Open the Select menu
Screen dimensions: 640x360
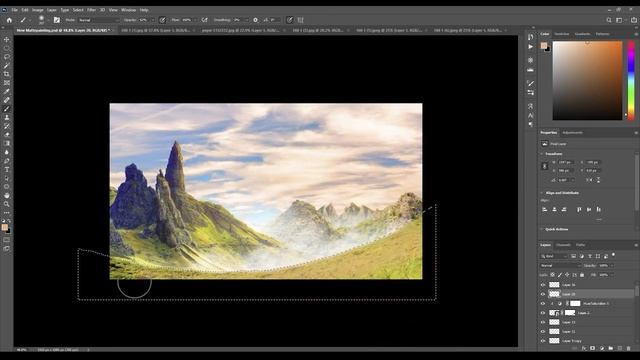(x=78, y=10)
